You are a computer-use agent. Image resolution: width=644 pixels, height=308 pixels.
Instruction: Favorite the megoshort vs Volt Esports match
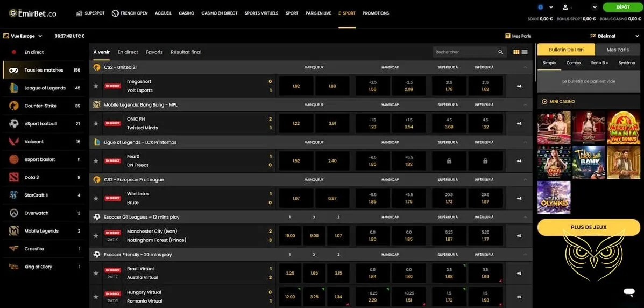(x=96, y=86)
